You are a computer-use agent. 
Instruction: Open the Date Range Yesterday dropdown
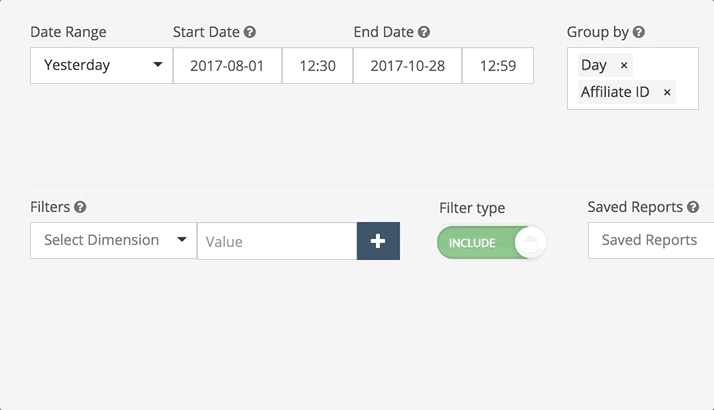100,66
